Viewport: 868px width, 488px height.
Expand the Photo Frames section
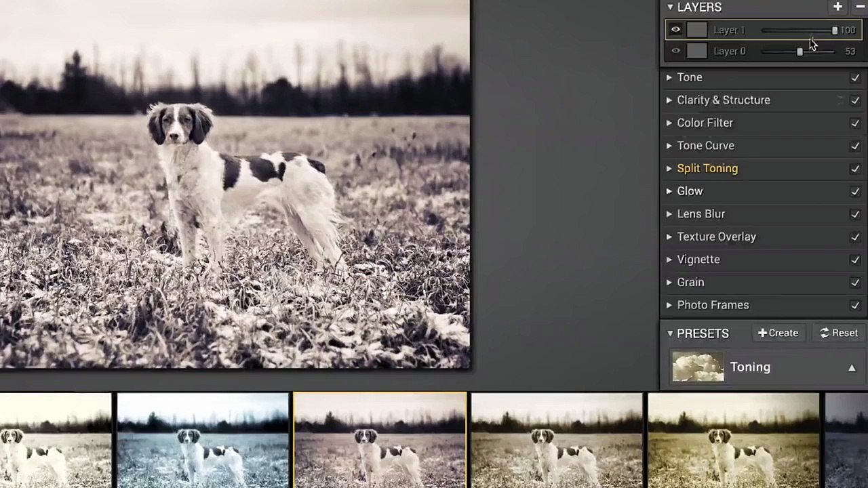[669, 305]
